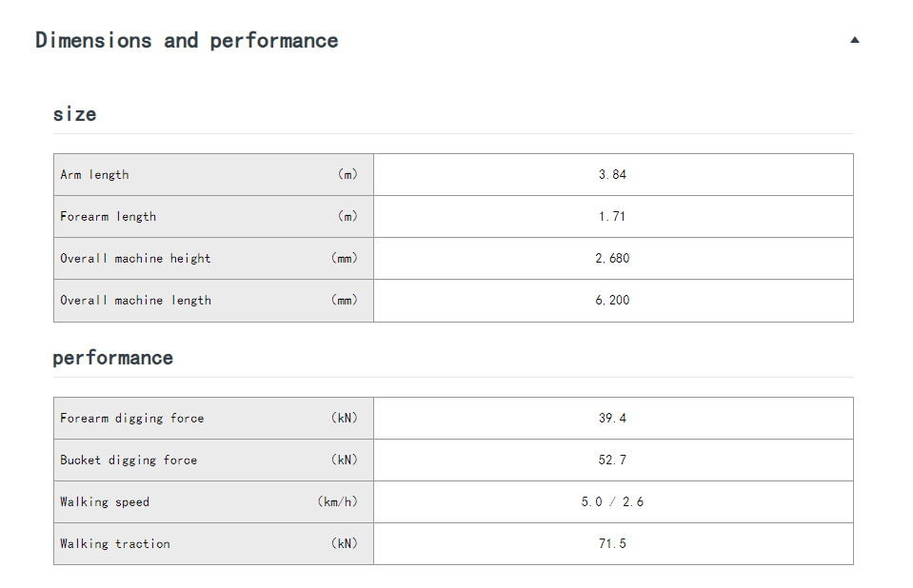Select the walking traction value 71.5

pos(612,543)
